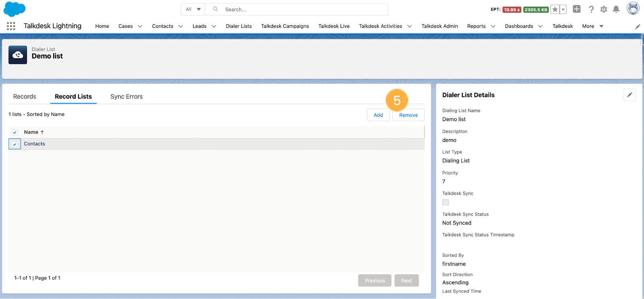Screen dimensions: 644x299
Task: Click the Priority value 7
Action: (444, 181)
